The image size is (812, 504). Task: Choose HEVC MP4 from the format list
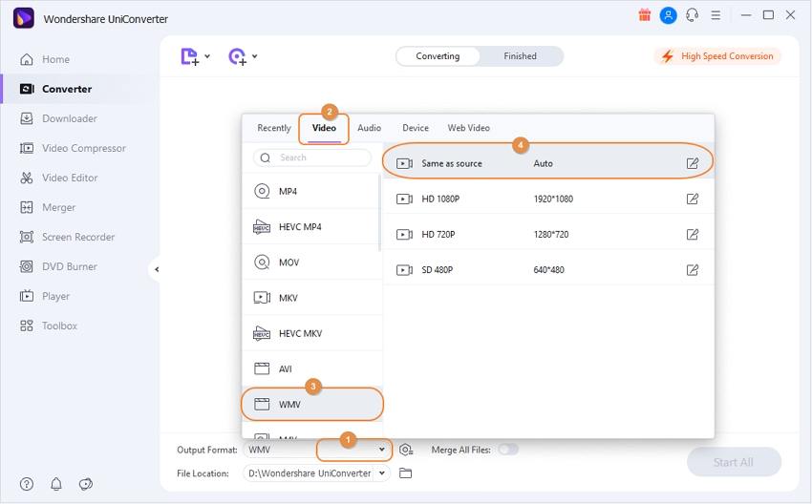(311, 226)
